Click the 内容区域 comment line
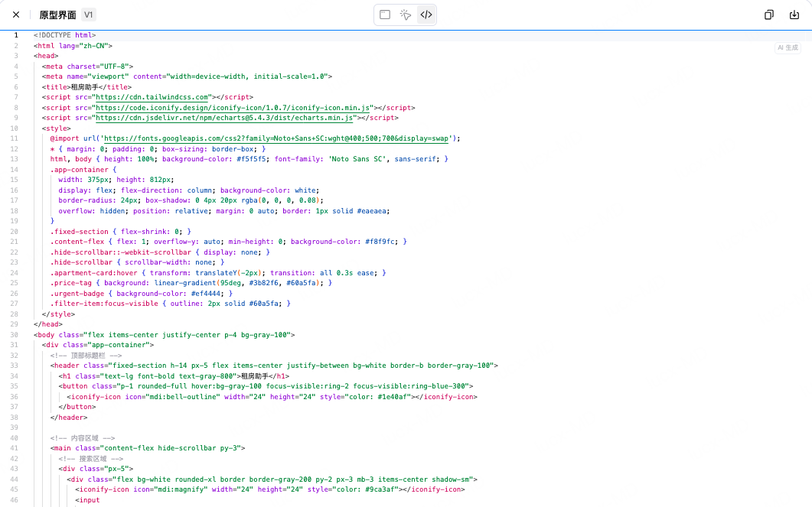 (x=83, y=438)
